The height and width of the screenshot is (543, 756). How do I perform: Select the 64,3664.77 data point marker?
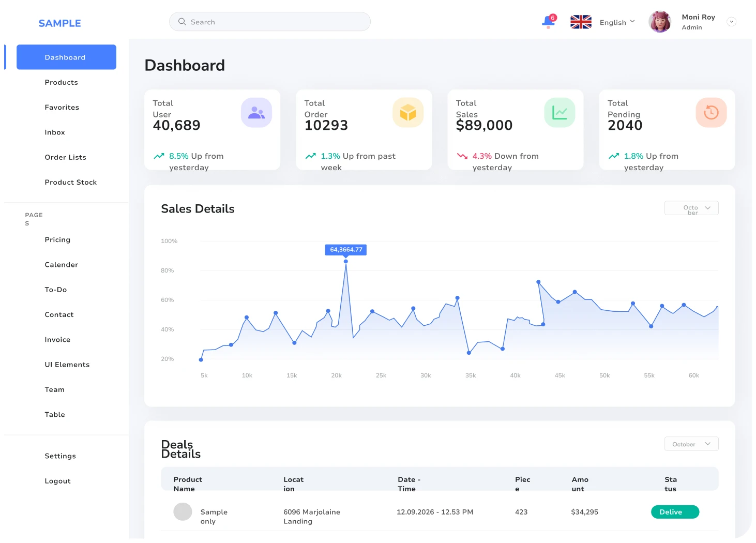click(345, 262)
